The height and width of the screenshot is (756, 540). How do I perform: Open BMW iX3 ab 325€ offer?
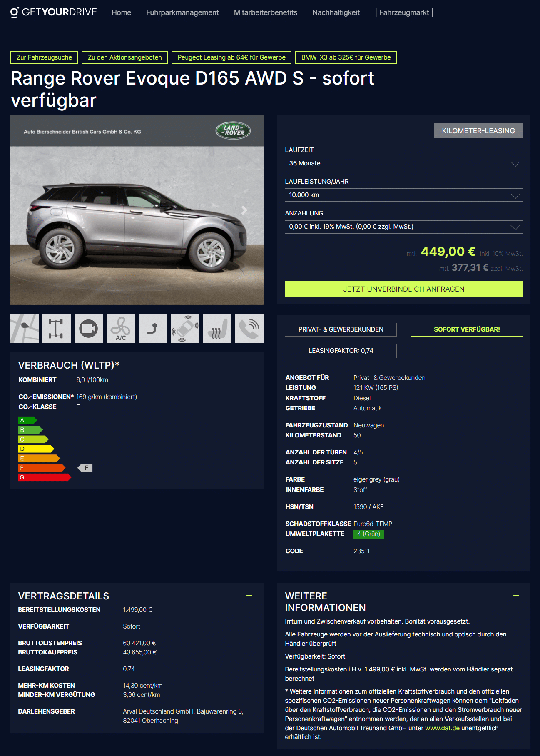tap(346, 57)
